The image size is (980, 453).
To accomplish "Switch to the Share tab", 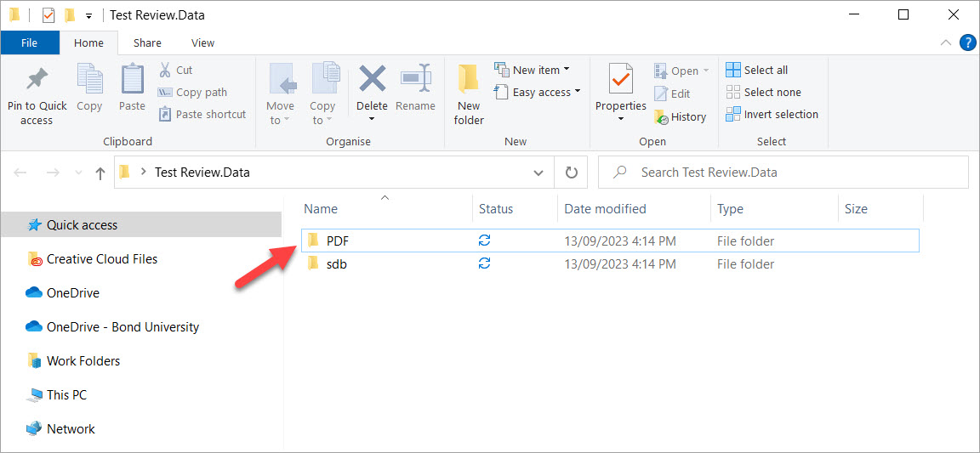I will point(147,43).
